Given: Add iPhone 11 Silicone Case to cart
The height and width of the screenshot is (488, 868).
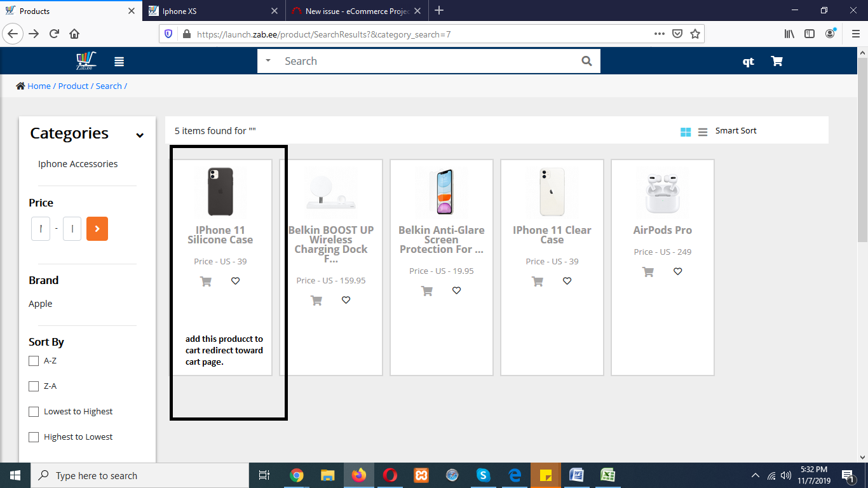Looking at the screenshot, I should [206, 281].
